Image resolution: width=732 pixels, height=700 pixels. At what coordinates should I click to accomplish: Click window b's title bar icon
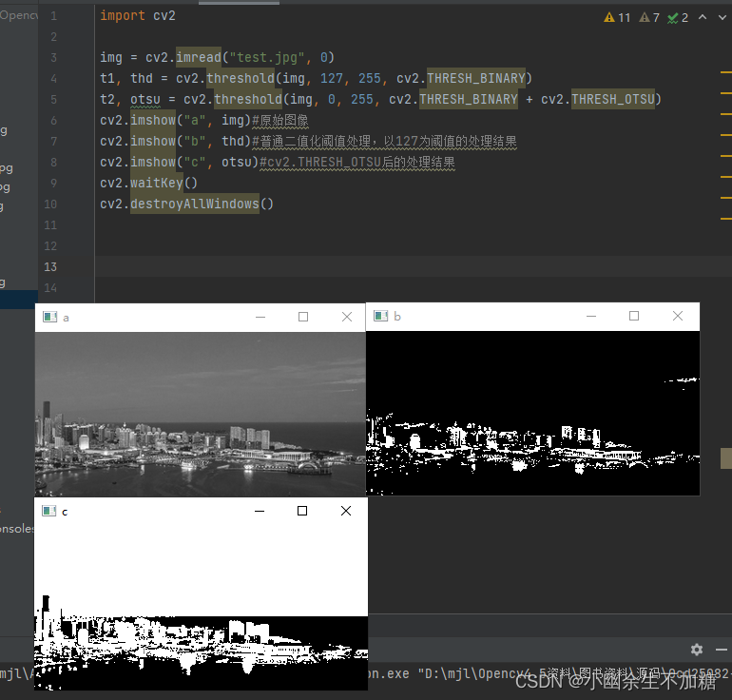coord(381,316)
